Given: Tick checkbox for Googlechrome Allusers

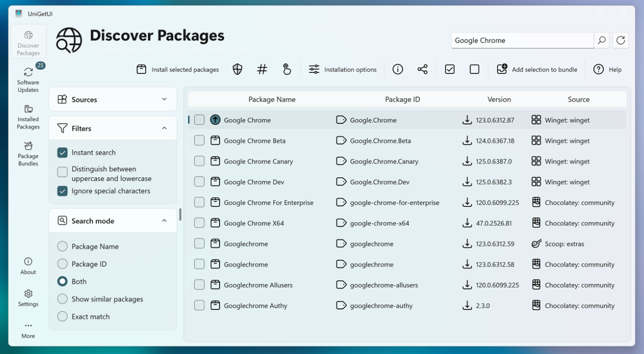Looking at the screenshot, I should click(x=199, y=285).
